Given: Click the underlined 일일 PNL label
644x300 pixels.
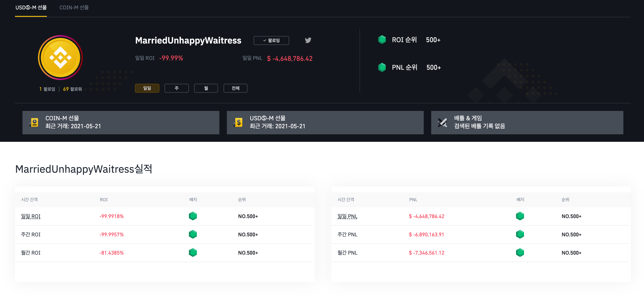Looking at the screenshot, I should (347, 216).
